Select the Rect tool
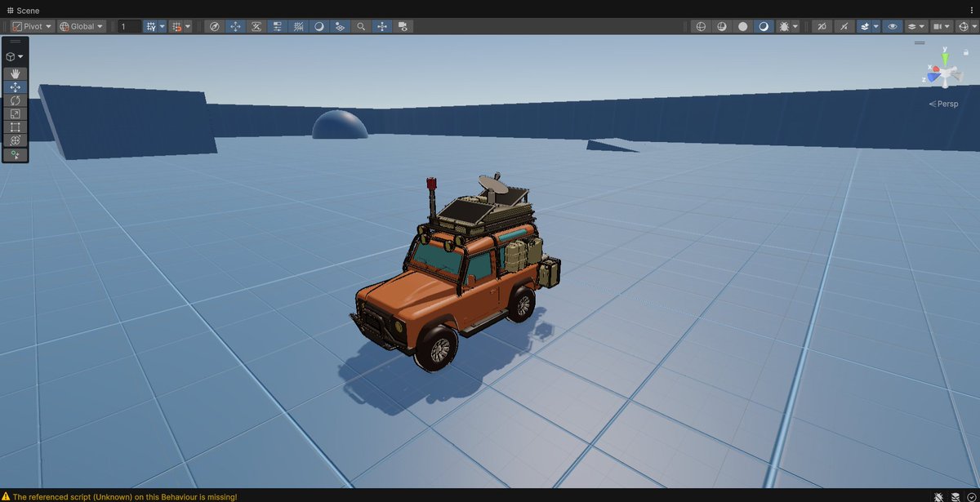 point(16,127)
